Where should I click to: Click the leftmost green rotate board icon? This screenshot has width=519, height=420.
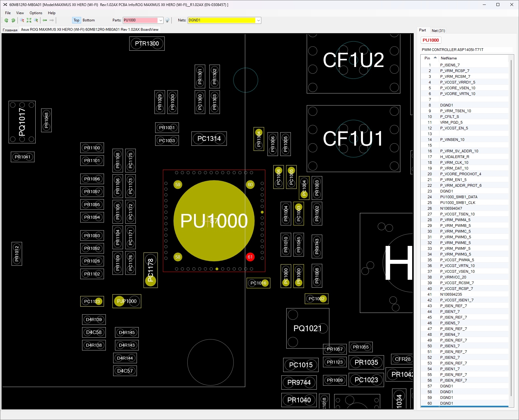tap(6, 20)
